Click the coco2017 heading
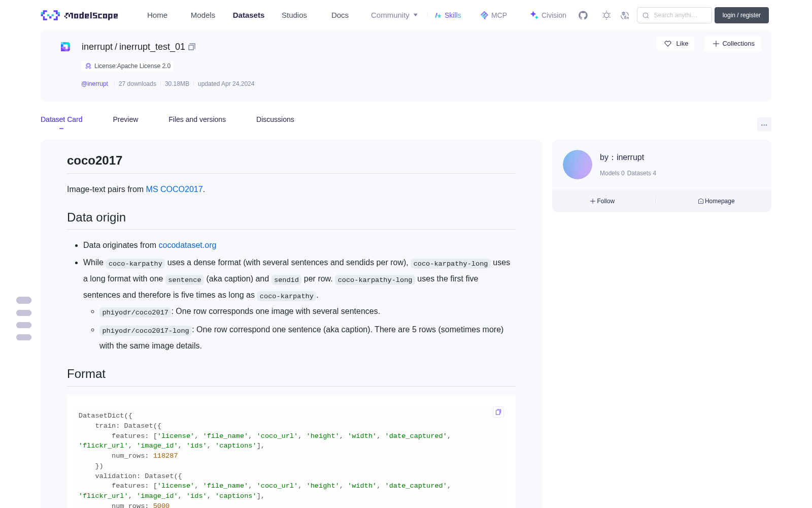Screen dimensions: 812x508 point(94,161)
